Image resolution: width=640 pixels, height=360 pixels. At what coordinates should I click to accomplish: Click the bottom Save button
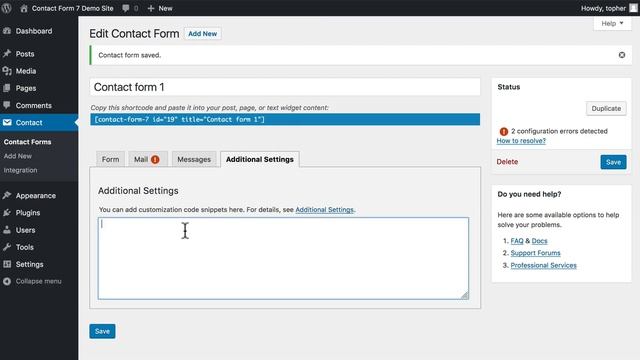(x=102, y=331)
